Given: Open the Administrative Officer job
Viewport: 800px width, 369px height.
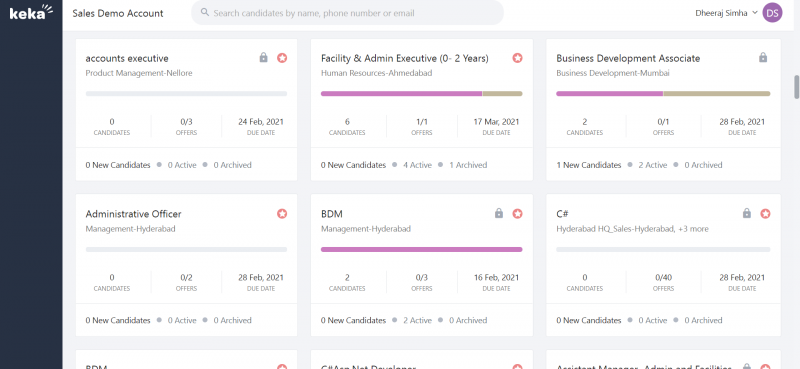Looking at the screenshot, I should coord(133,214).
